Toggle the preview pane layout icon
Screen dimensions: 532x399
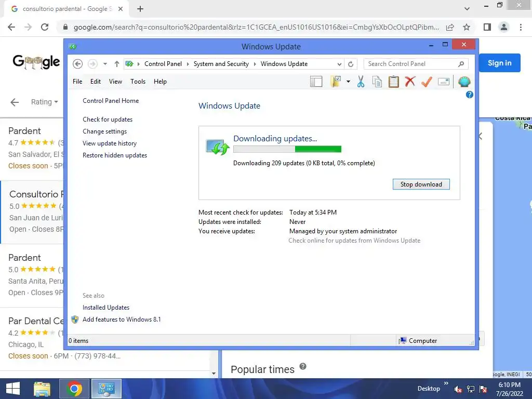tap(316, 82)
